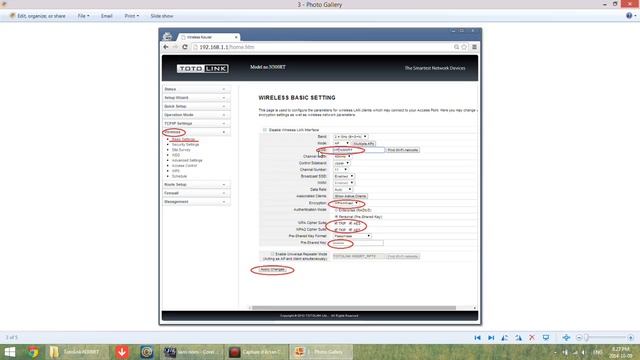Click Show Active Clients button

point(350,196)
